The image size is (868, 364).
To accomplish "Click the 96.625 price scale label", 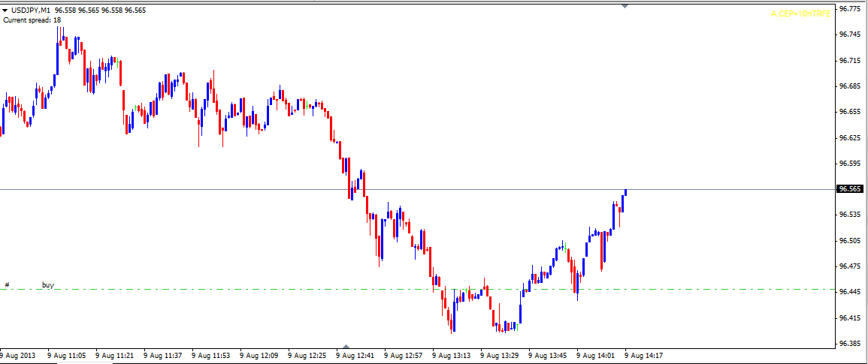I will click(850, 138).
